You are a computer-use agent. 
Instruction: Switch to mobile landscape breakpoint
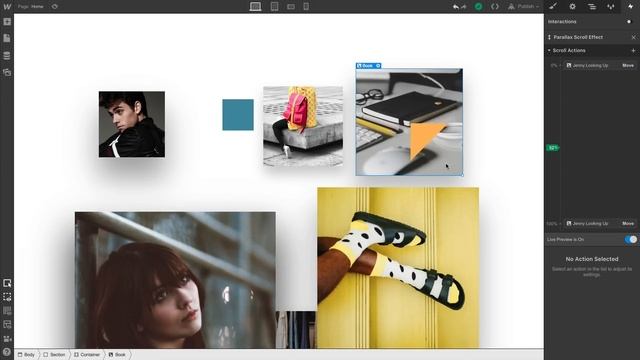click(291, 7)
